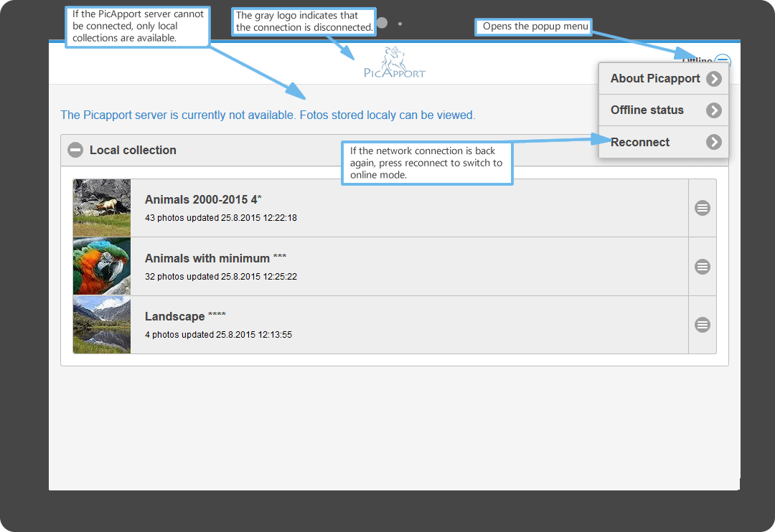Viewport: 775px width, 532px height.
Task: Click arrow icon beside Offline status
Action: 713,110
